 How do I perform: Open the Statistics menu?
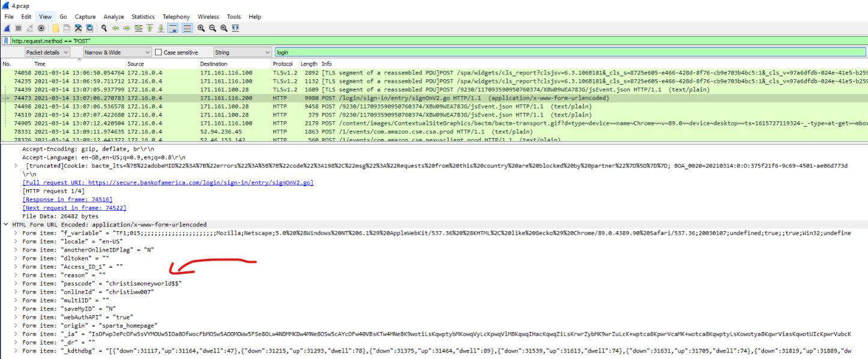point(143,17)
